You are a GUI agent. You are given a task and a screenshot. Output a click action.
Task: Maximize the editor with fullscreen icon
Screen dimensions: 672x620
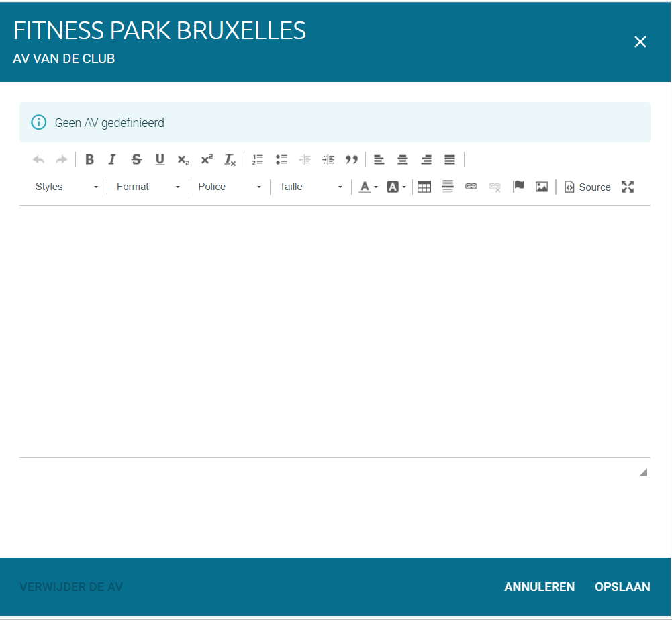coord(628,187)
